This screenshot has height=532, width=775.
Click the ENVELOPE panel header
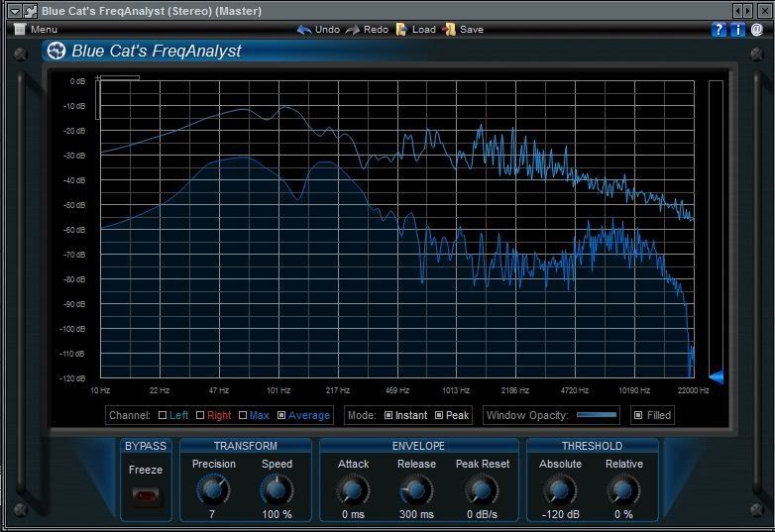click(418, 446)
